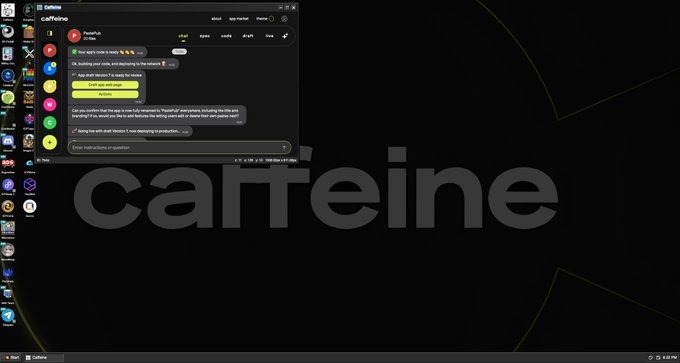Open the pink W project avatar

click(49, 105)
